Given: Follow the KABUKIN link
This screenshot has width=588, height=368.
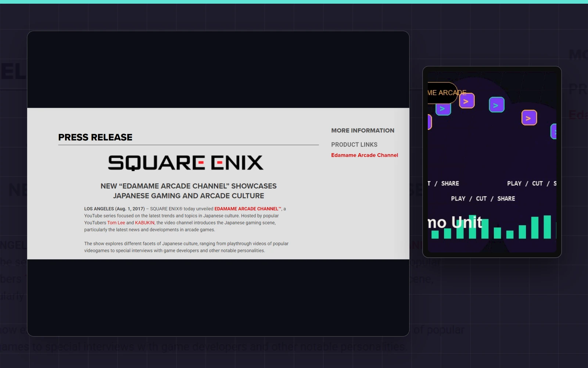Looking at the screenshot, I should [145, 223].
